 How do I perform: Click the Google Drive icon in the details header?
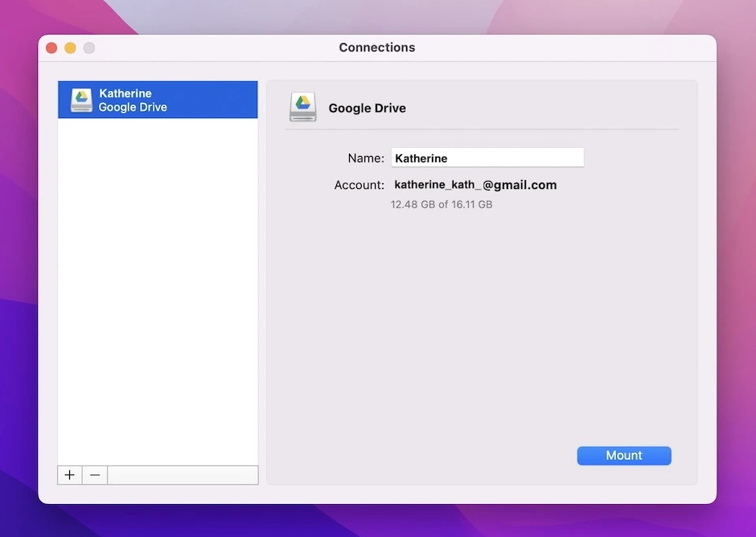click(302, 107)
